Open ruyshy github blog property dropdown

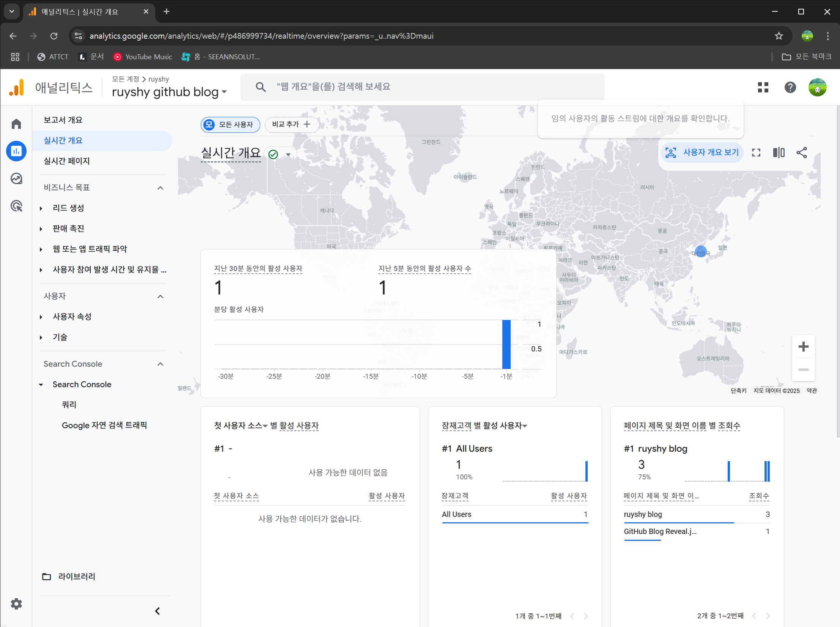tap(169, 92)
